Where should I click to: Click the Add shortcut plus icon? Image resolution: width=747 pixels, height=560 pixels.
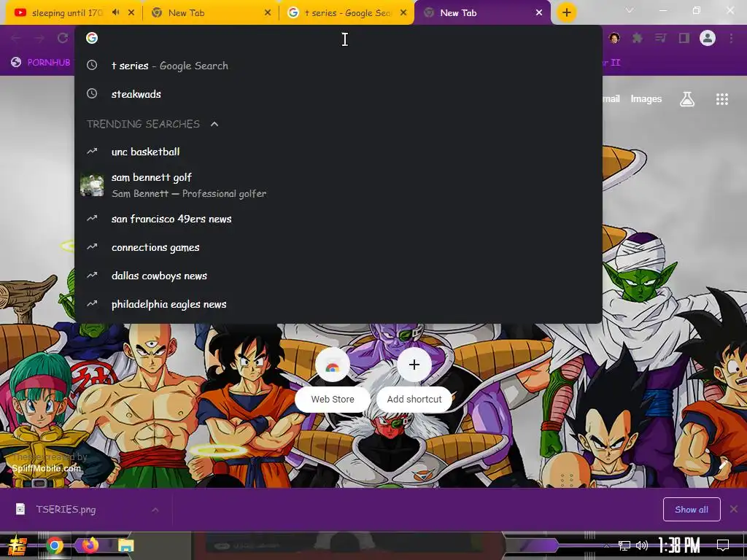pyautogui.click(x=414, y=365)
